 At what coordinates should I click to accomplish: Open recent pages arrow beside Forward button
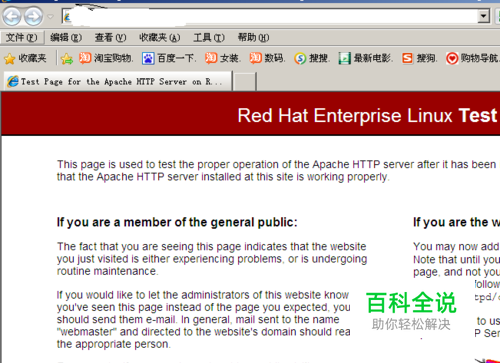tap(50, 16)
